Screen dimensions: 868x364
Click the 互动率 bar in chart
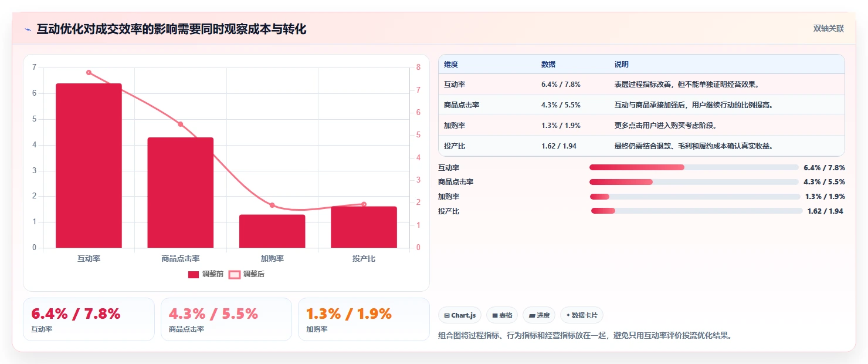pos(89,166)
